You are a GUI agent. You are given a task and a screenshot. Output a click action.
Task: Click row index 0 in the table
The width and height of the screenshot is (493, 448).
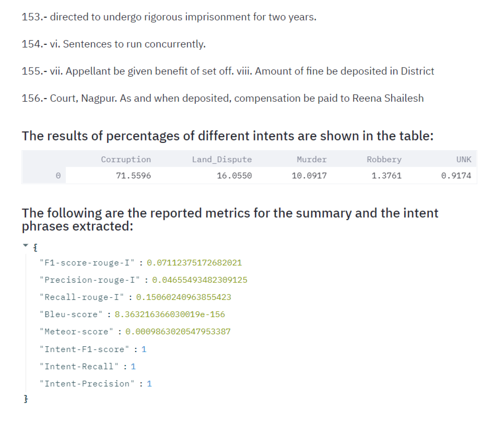point(58,175)
